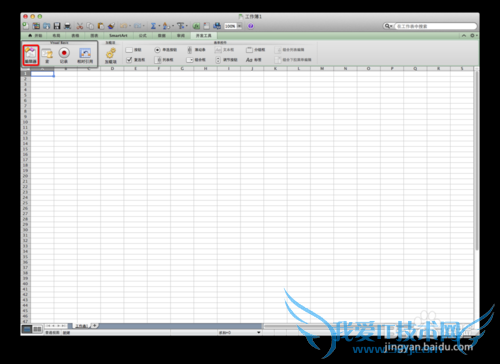
Task: Click the Sort A-Z toolbar icon
Action: tap(166, 26)
